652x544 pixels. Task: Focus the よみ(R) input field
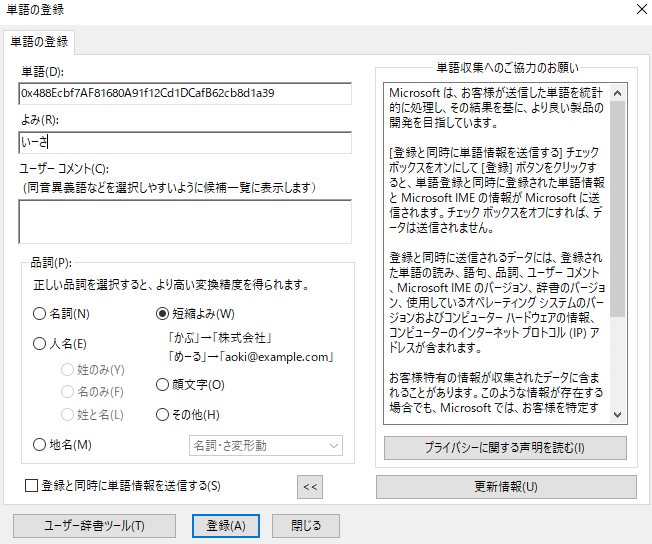coord(185,142)
